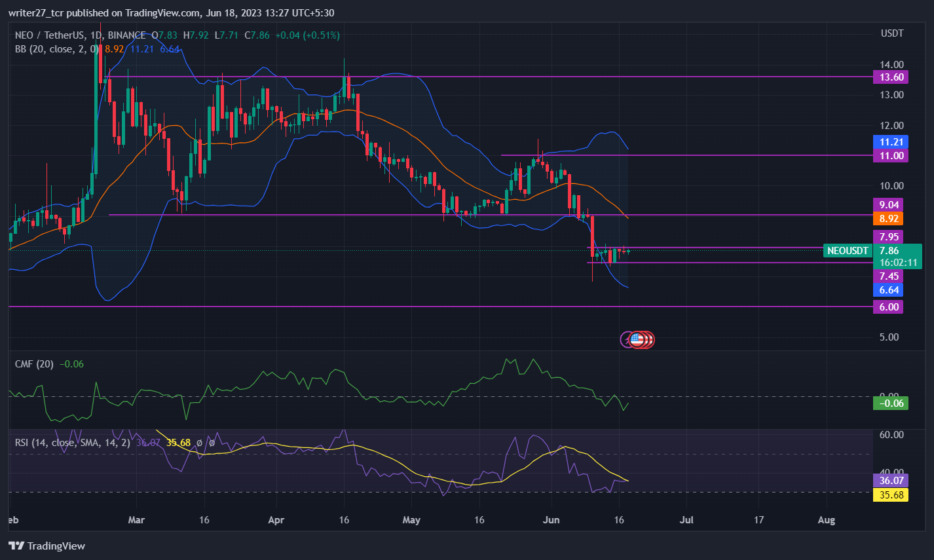Click the H7.92 high value in legend
This screenshot has height=560, width=934.
196,35
